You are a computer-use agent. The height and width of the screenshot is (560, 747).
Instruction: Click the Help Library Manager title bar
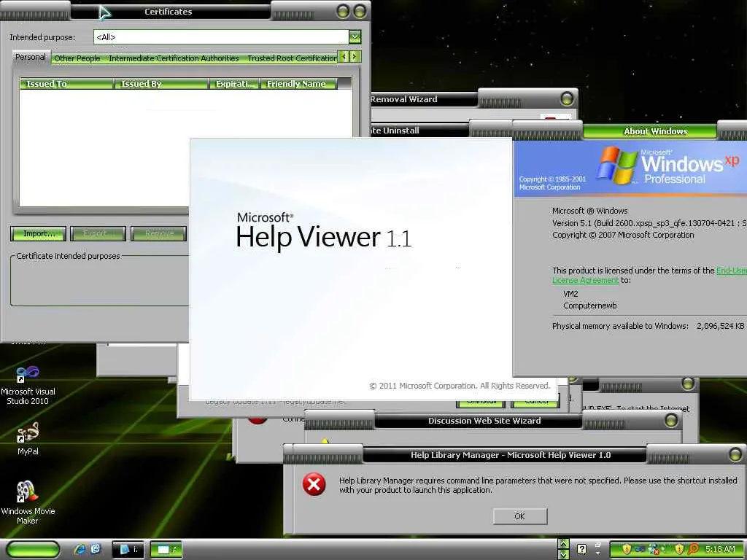click(x=510, y=455)
